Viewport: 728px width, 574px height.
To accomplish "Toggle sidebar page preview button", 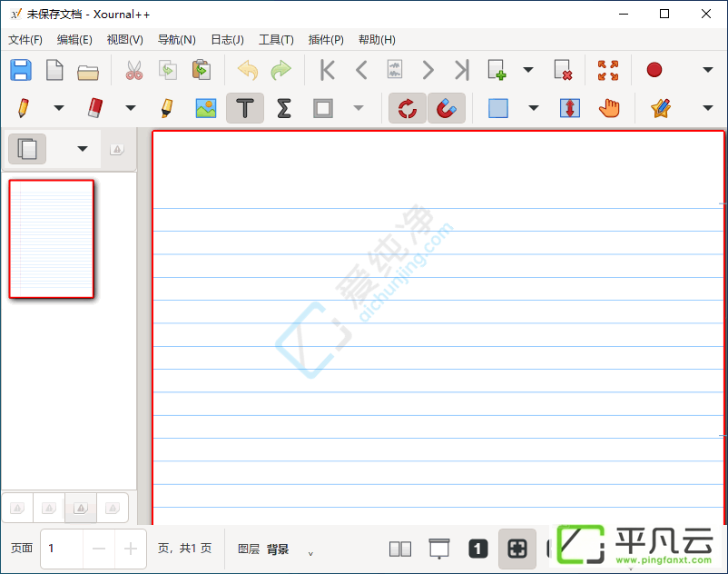I will click(27, 149).
